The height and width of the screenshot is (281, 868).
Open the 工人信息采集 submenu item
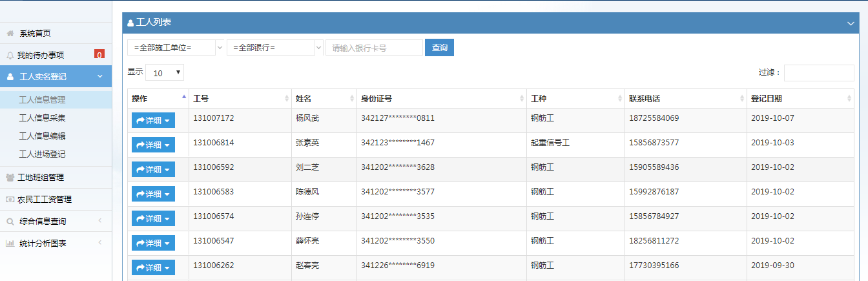[x=43, y=118]
